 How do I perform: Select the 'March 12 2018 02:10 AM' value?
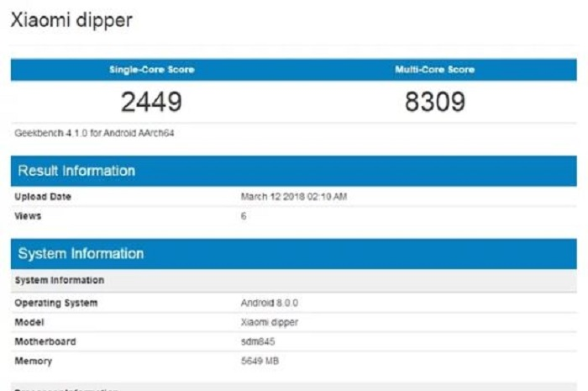(x=294, y=197)
